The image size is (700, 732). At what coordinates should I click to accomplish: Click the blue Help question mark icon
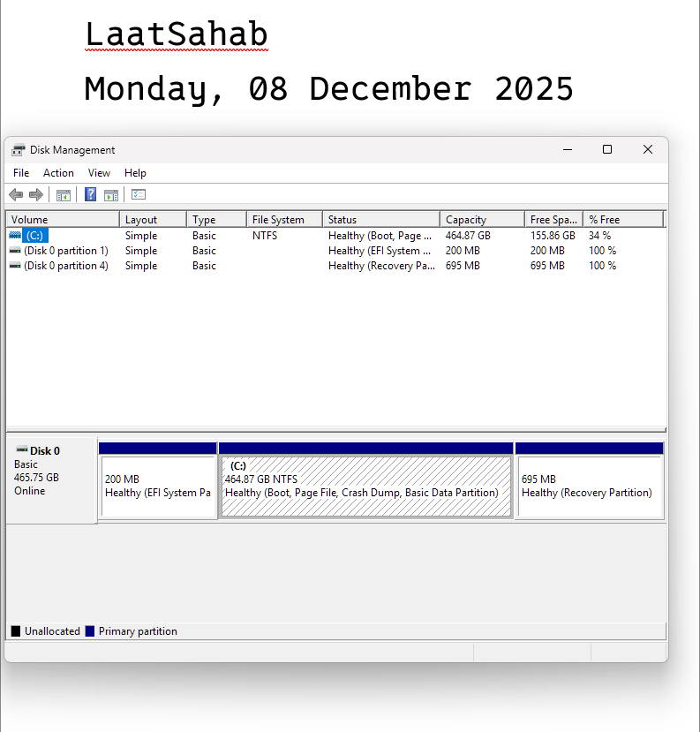tap(90, 194)
